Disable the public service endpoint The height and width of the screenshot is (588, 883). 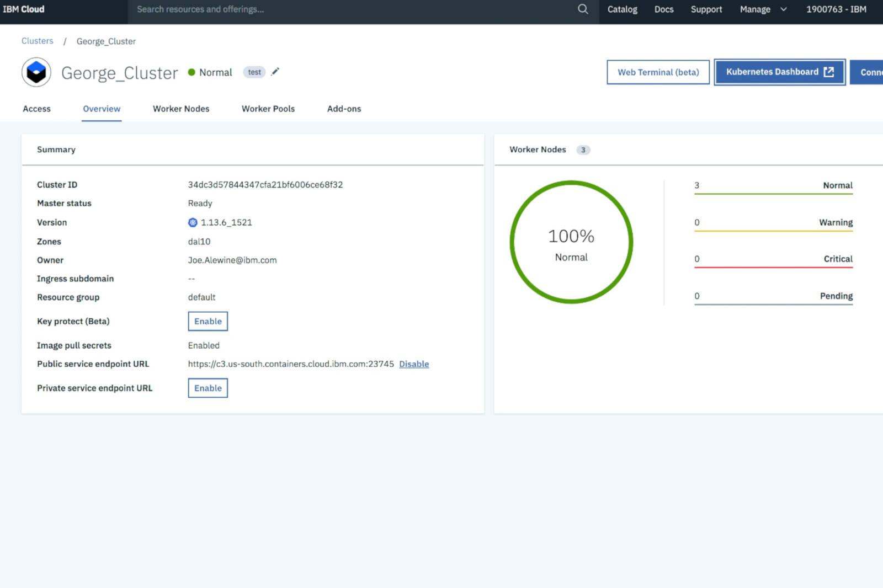tap(414, 364)
